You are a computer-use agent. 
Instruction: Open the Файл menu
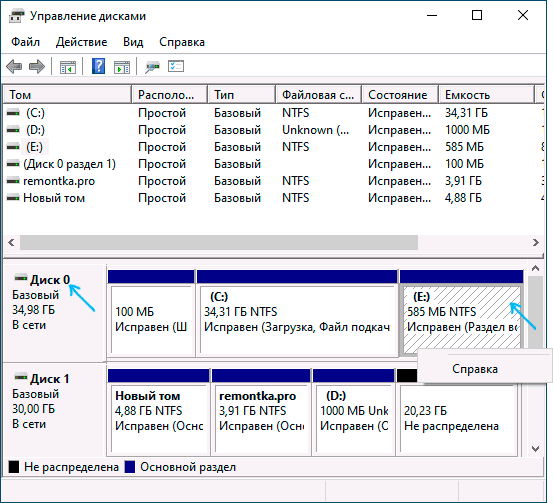coord(25,42)
